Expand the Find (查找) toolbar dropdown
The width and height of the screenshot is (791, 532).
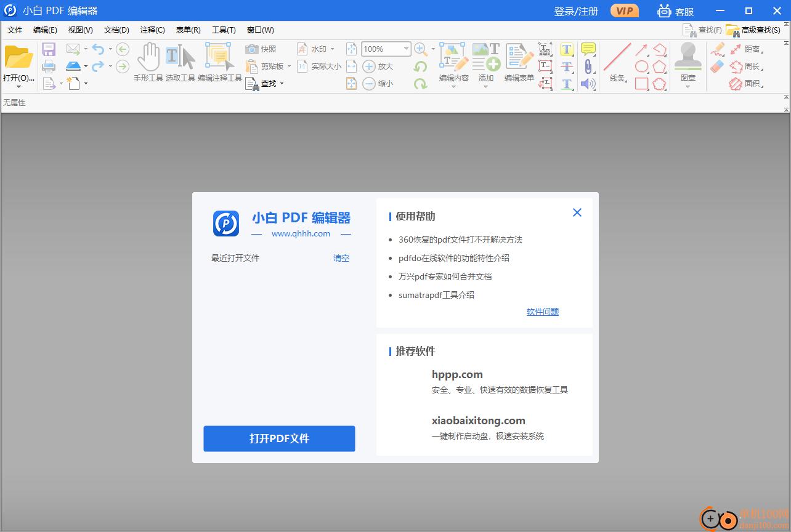pyautogui.click(x=282, y=84)
